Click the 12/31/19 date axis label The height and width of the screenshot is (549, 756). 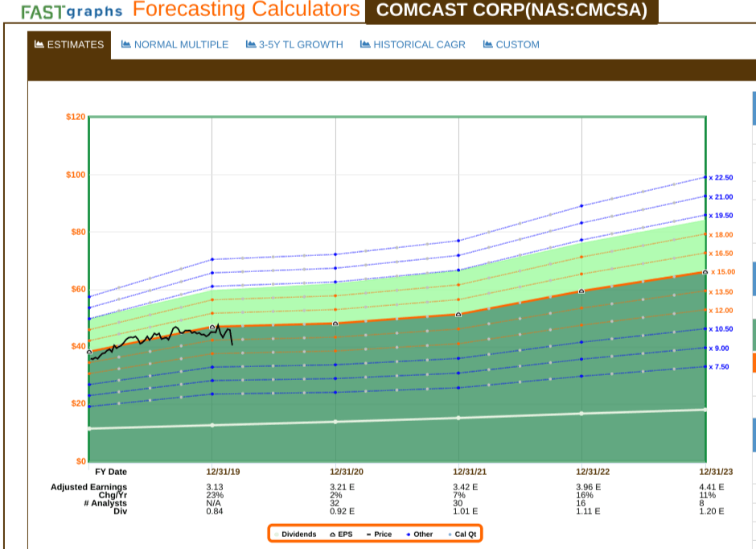click(223, 472)
